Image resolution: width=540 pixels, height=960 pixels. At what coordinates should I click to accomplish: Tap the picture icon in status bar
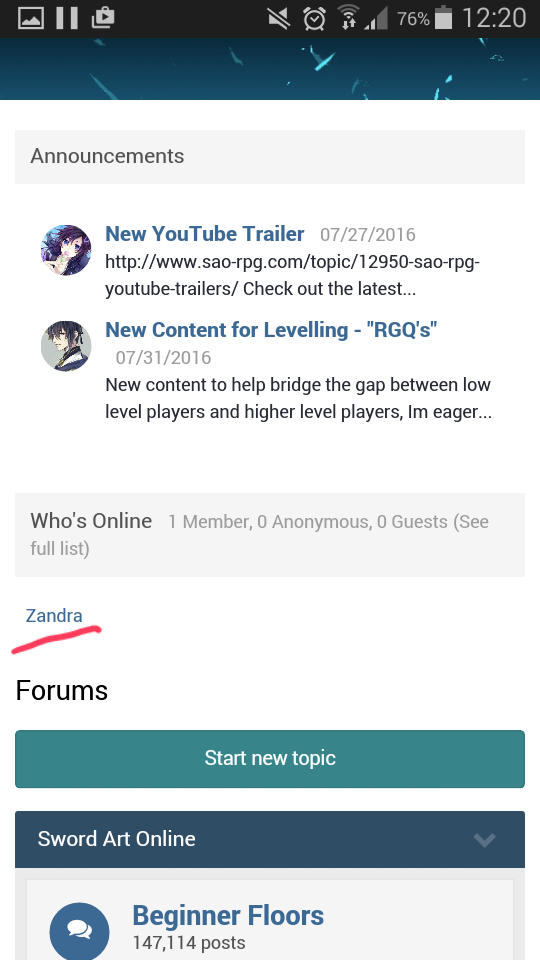[x=31, y=18]
